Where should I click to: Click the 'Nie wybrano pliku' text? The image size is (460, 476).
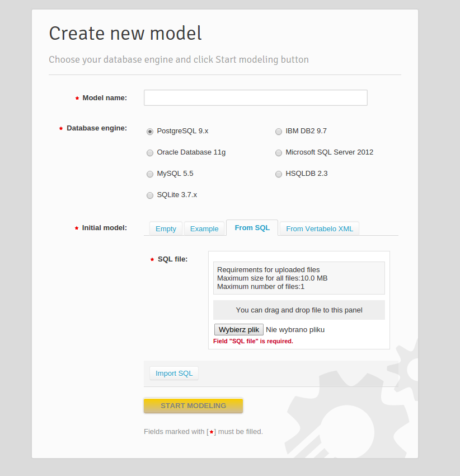pyautogui.click(x=295, y=330)
